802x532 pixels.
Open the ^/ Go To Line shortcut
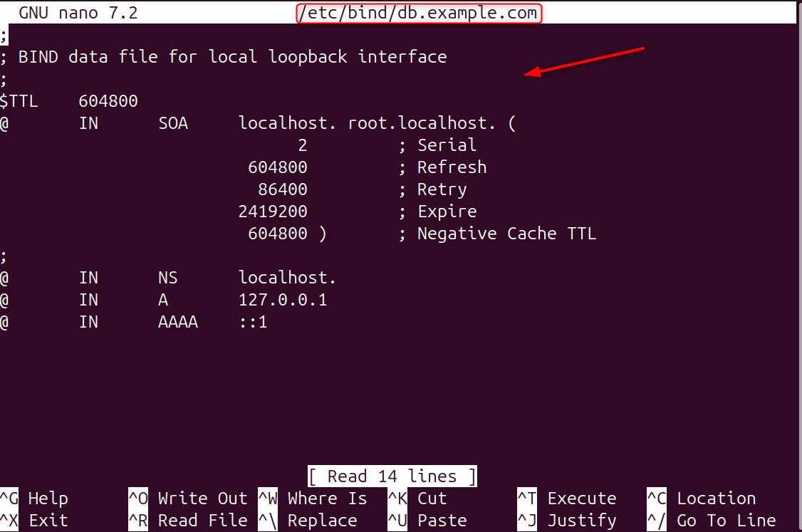(711, 521)
